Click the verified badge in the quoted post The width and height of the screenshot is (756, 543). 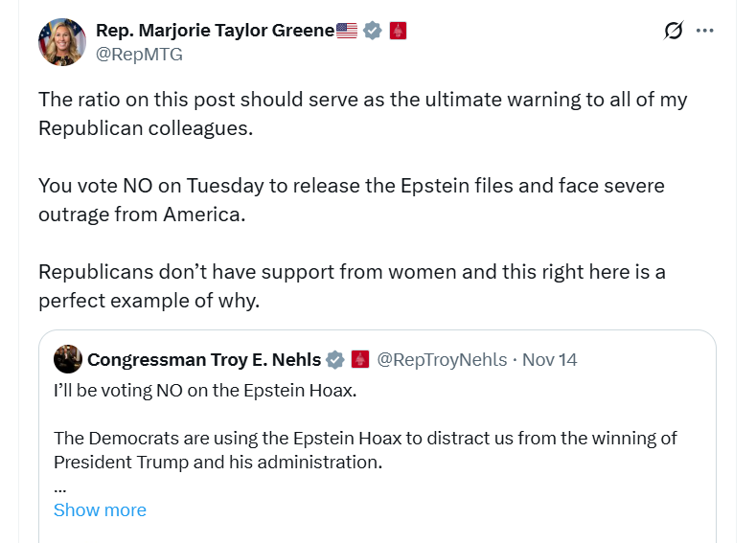pyautogui.click(x=335, y=360)
